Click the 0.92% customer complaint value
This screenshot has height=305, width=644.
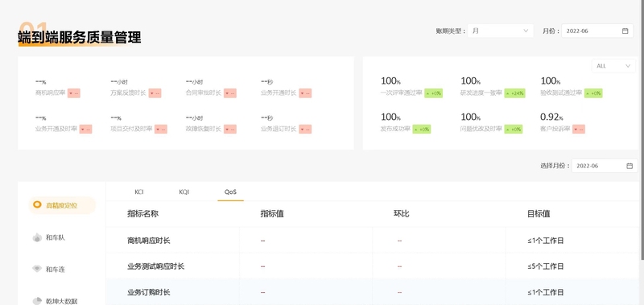[x=551, y=117]
